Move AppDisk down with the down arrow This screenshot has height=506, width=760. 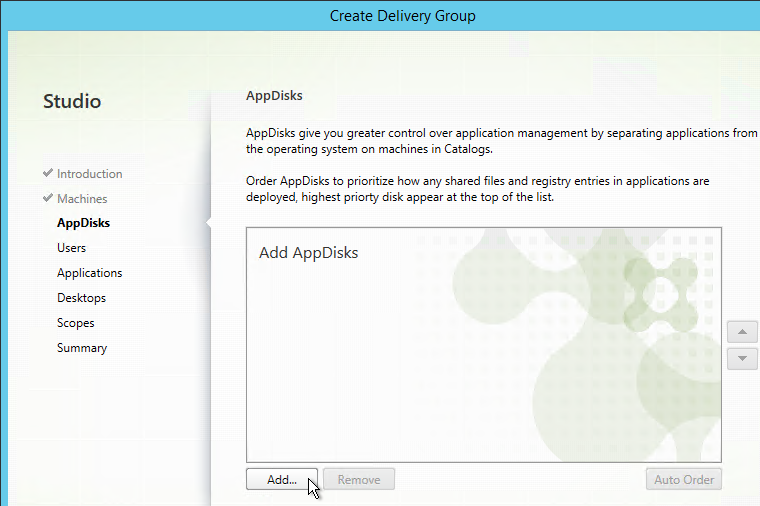pyautogui.click(x=742, y=359)
